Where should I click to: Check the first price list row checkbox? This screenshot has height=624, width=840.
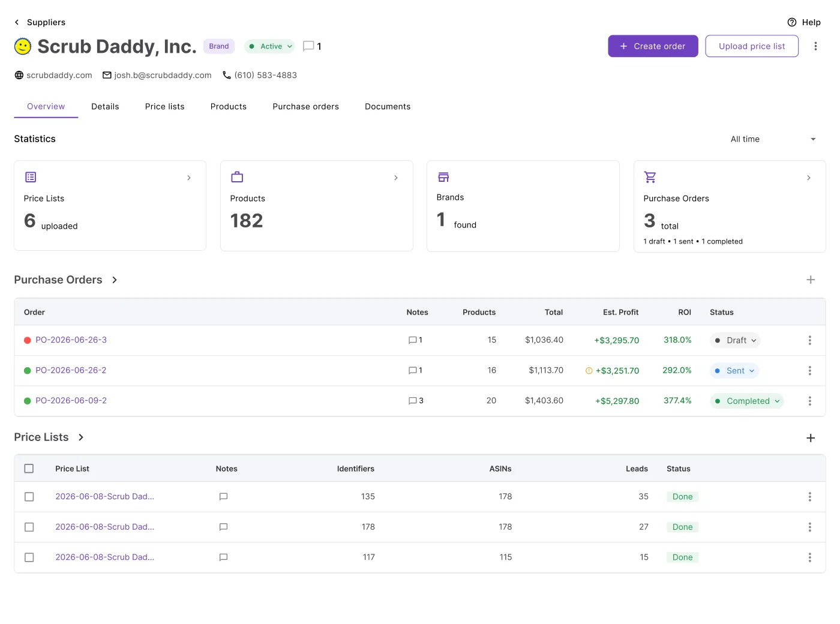pyautogui.click(x=29, y=497)
